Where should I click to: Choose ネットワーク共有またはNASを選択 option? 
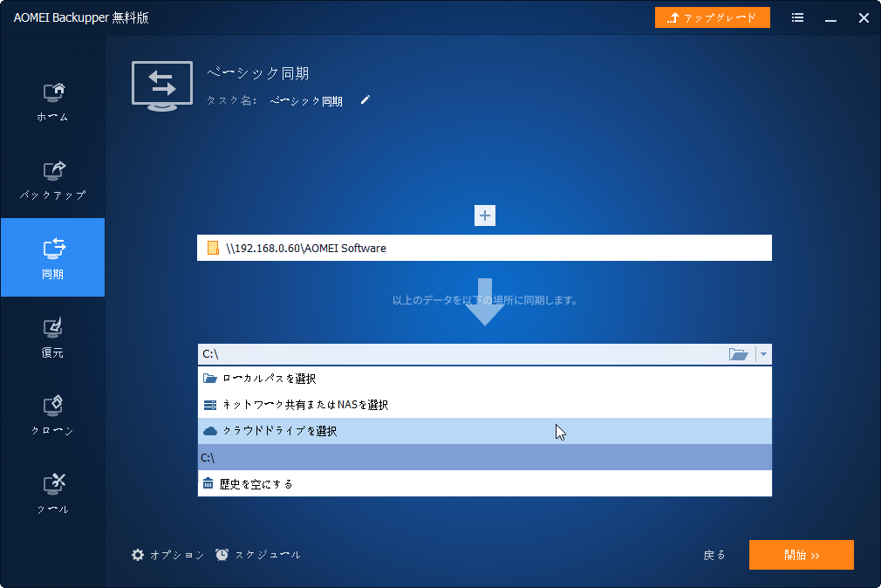pyautogui.click(x=485, y=405)
